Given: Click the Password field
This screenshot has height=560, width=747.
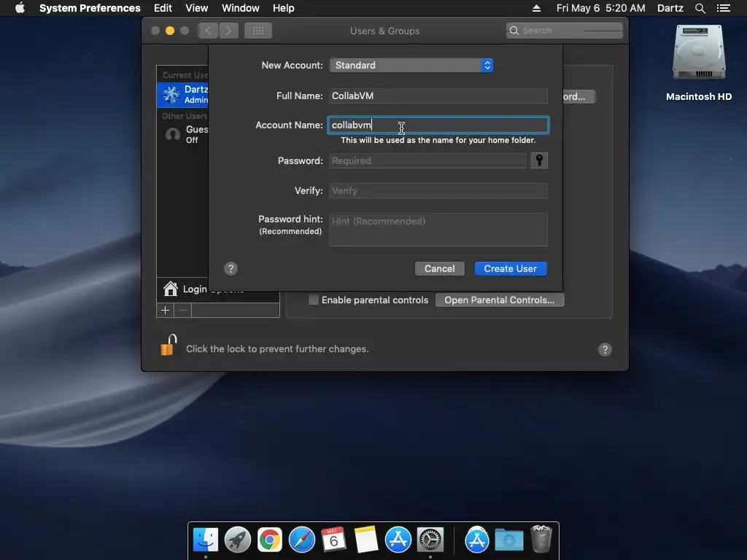Looking at the screenshot, I should tap(427, 160).
